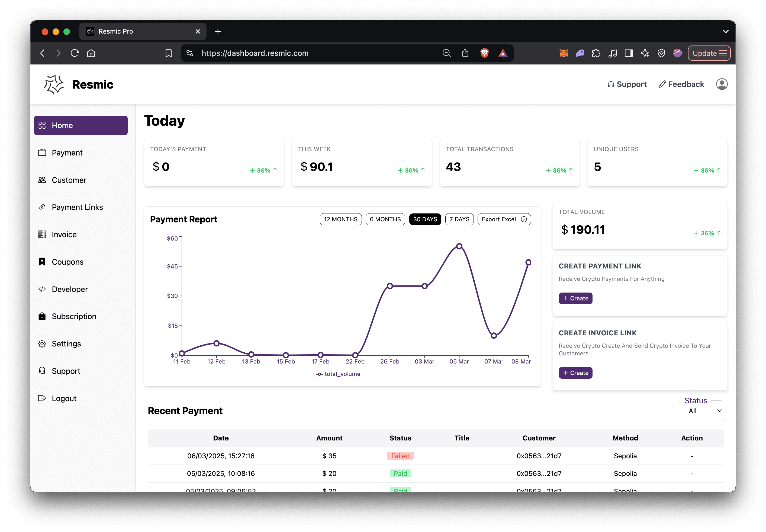The width and height of the screenshot is (766, 532).
Task: Expand the tab list chevron
Action: click(x=725, y=32)
